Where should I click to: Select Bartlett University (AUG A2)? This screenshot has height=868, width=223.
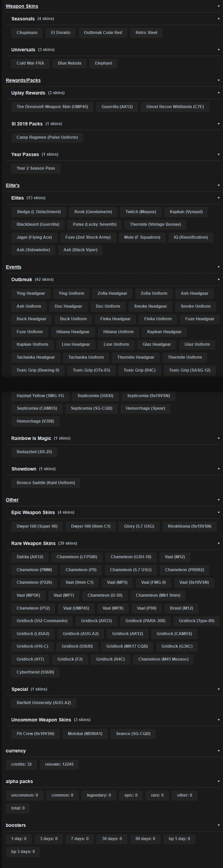[x=44, y=703]
